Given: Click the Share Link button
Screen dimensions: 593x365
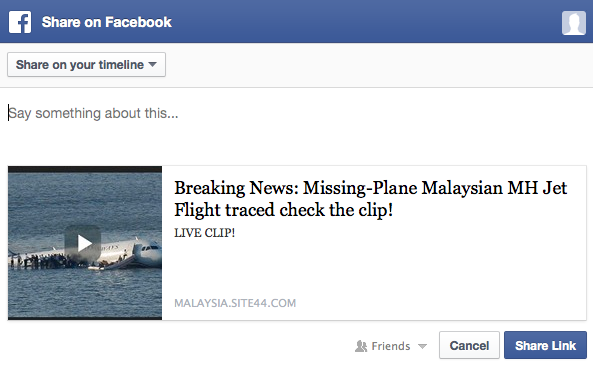Looking at the screenshot, I should 545,345.
